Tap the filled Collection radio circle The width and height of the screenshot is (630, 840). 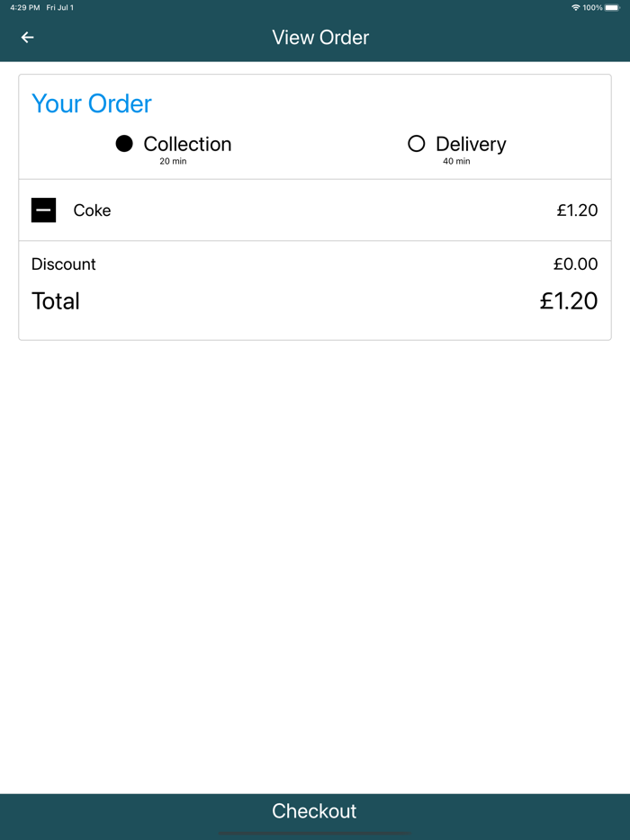pyautogui.click(x=123, y=143)
